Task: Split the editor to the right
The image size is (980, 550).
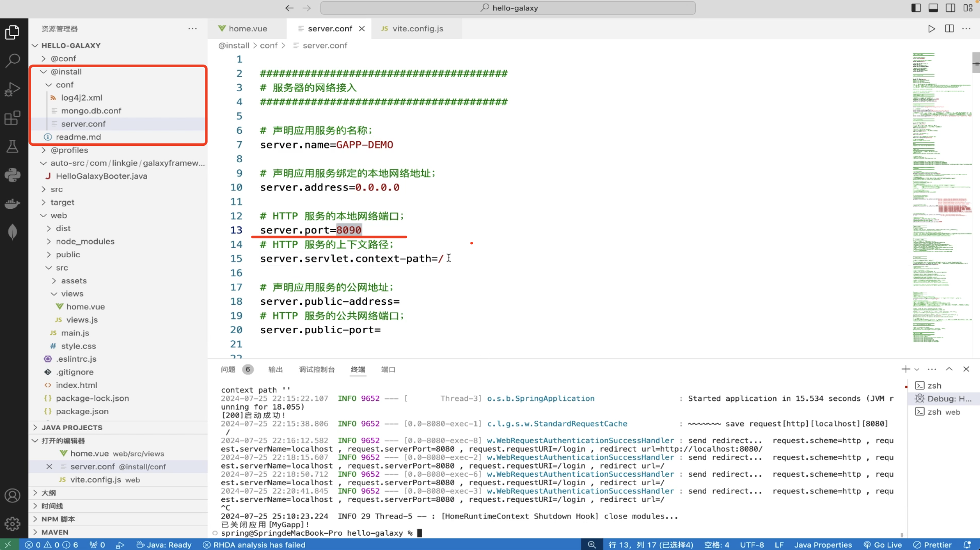Action: point(949,29)
